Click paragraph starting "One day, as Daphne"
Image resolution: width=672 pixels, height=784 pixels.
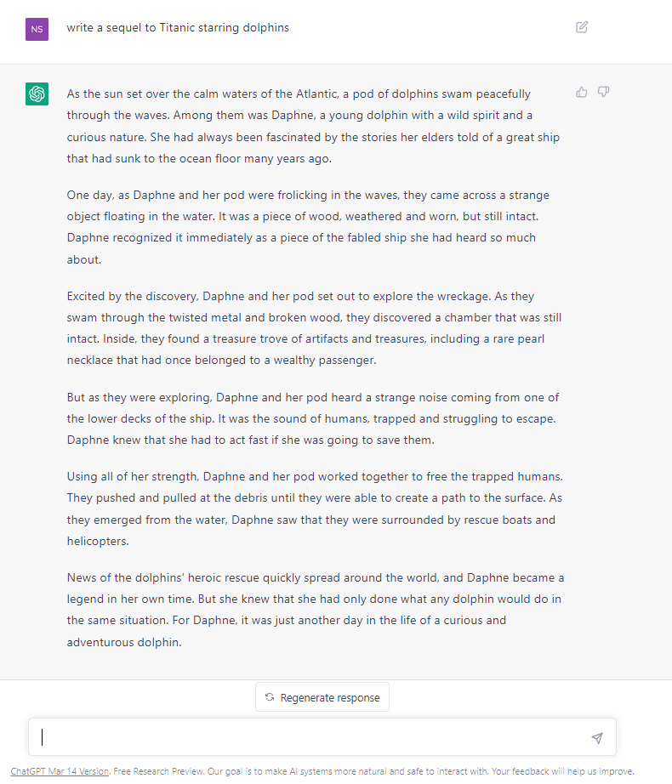pos(309,227)
